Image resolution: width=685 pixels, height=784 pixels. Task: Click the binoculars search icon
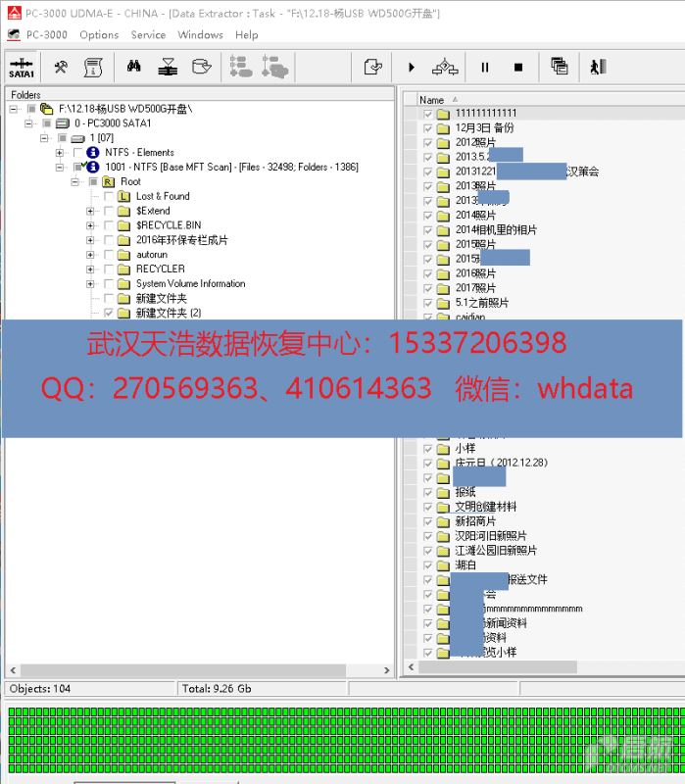click(x=134, y=67)
